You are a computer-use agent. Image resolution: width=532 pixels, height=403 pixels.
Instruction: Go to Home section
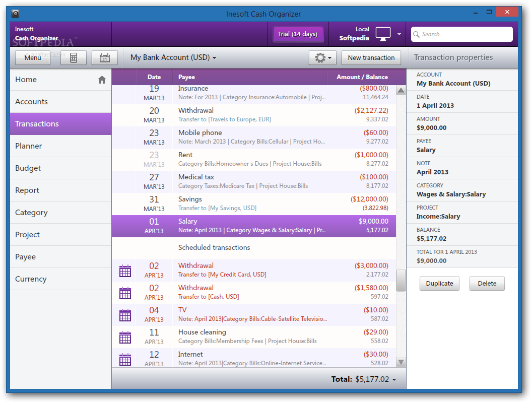(61, 80)
